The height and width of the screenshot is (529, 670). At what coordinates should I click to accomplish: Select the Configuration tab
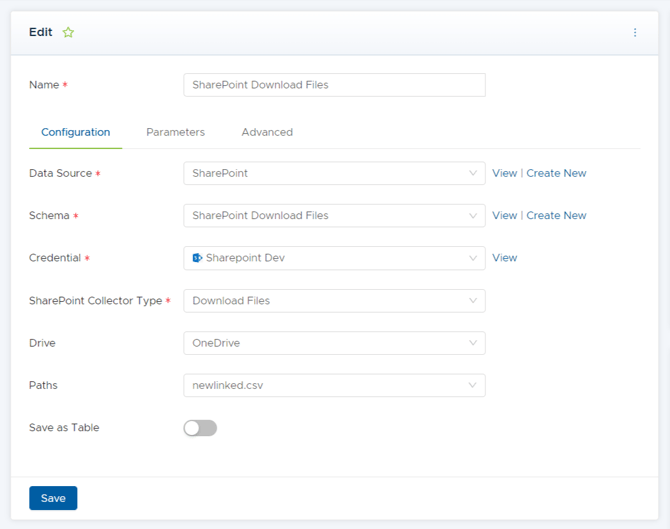coord(76,132)
